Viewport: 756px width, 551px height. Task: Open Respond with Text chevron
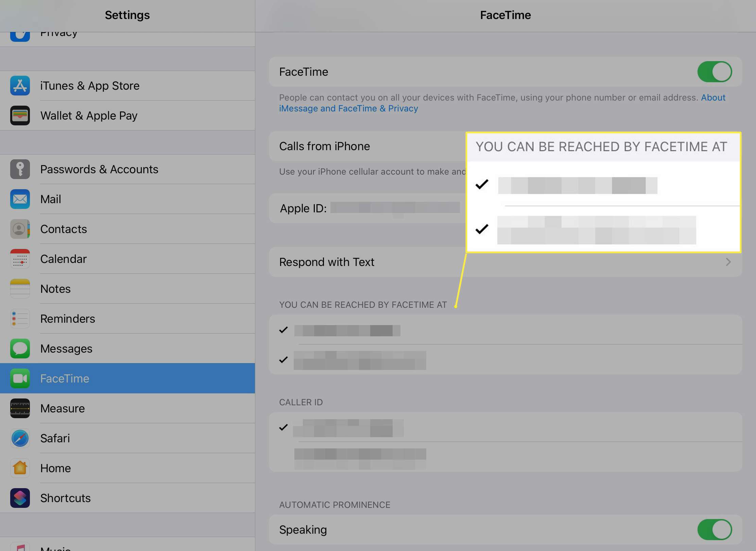(x=728, y=262)
